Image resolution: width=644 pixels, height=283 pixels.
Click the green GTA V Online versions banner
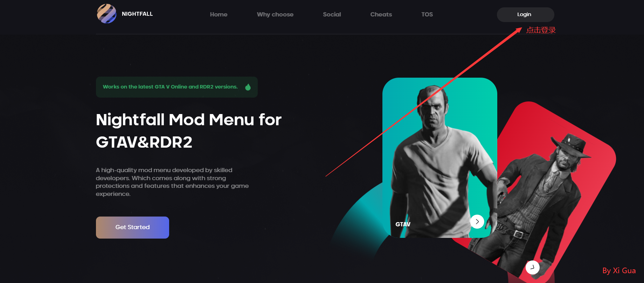[x=177, y=87]
